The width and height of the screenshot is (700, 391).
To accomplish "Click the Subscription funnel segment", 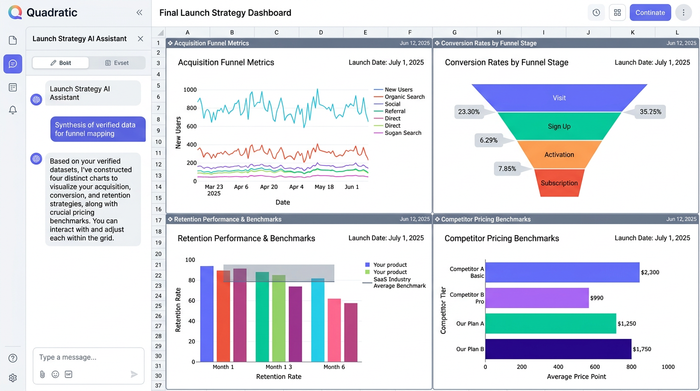I will click(559, 183).
